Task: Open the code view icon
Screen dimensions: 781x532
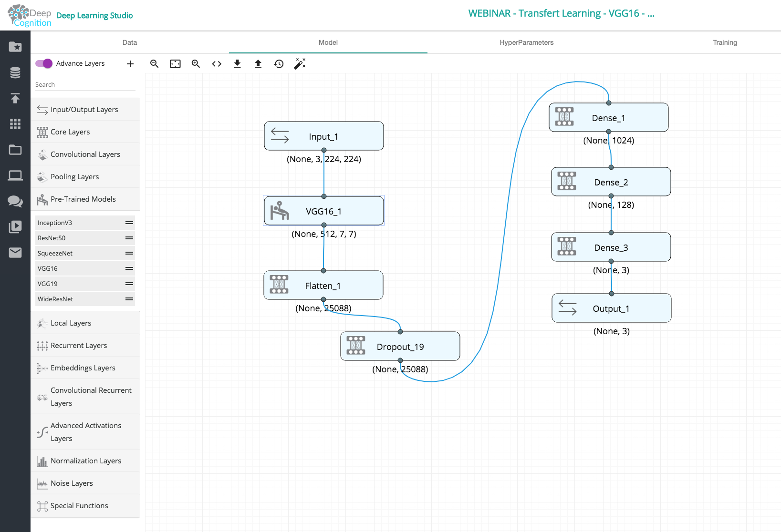Action: tap(217, 64)
